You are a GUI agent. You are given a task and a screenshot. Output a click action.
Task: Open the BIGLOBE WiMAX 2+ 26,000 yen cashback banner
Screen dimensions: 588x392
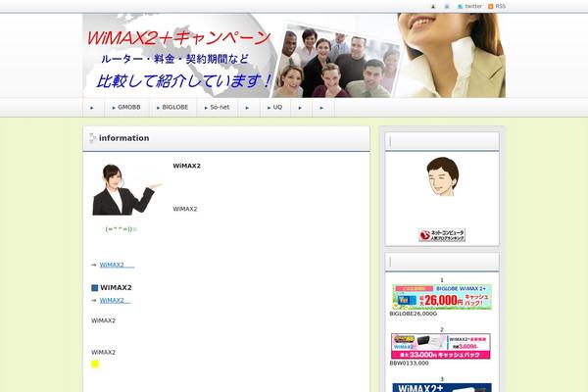[442, 297]
